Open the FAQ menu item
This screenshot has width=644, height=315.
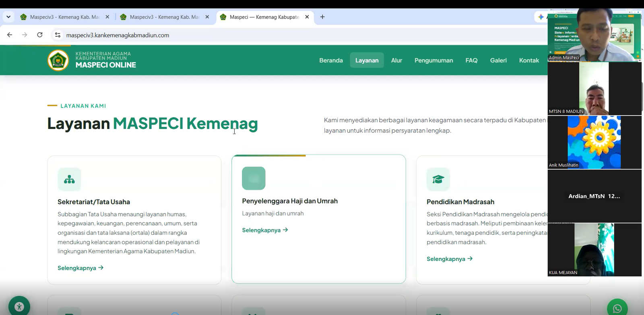[471, 60]
